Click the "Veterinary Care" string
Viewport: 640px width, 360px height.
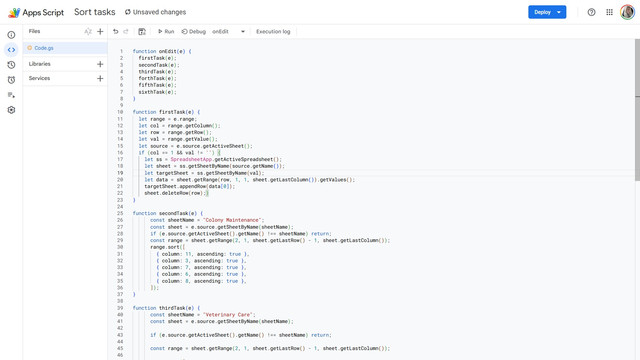tap(227, 315)
